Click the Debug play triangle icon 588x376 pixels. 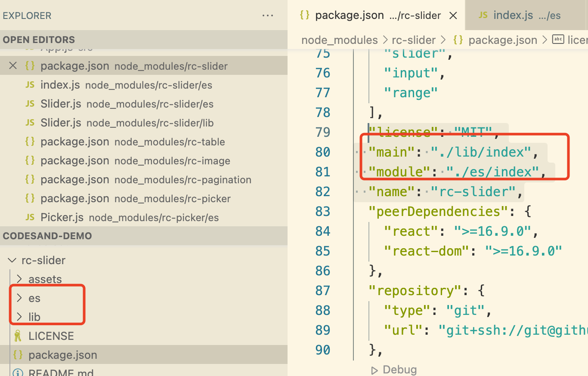(374, 370)
